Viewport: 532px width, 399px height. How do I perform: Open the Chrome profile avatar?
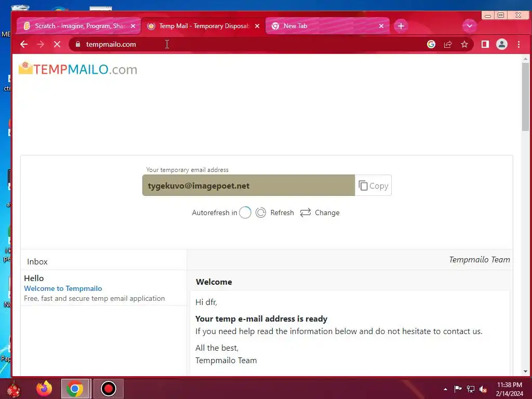502,45
